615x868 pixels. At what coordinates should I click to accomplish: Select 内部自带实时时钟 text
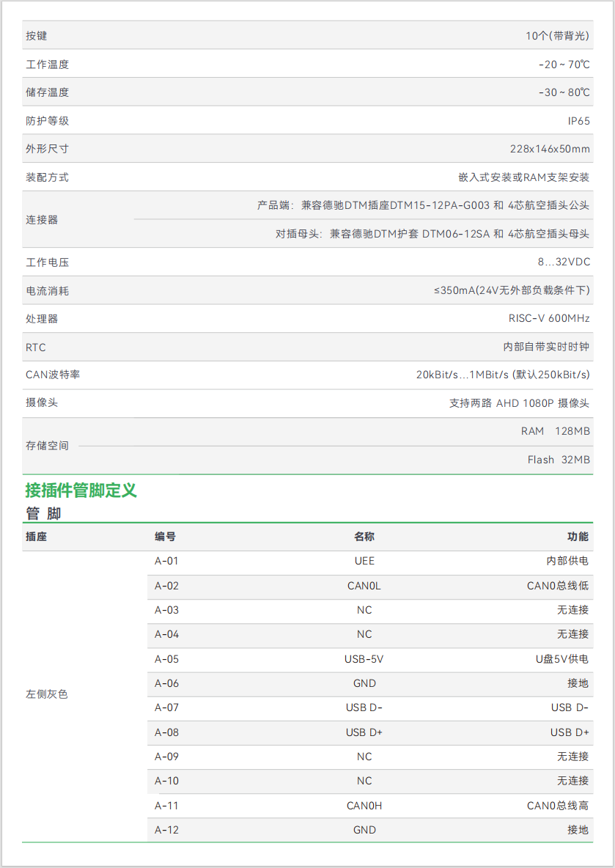click(546, 347)
